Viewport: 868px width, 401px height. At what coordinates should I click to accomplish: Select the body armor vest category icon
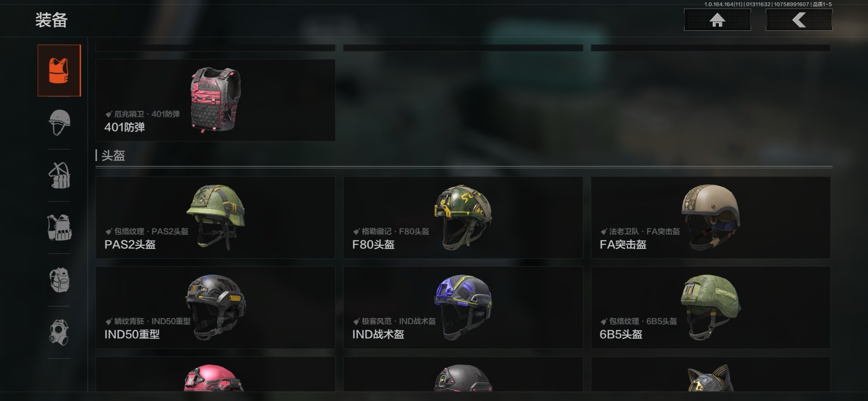pos(59,71)
